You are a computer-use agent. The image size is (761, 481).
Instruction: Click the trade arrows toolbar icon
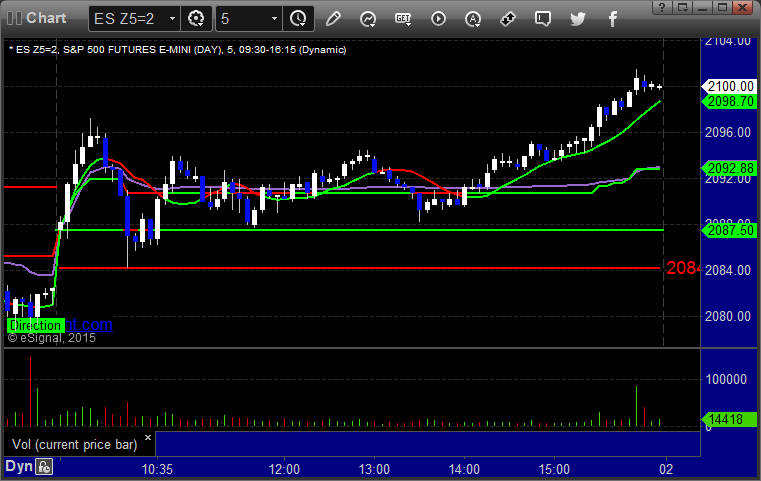[x=508, y=19]
